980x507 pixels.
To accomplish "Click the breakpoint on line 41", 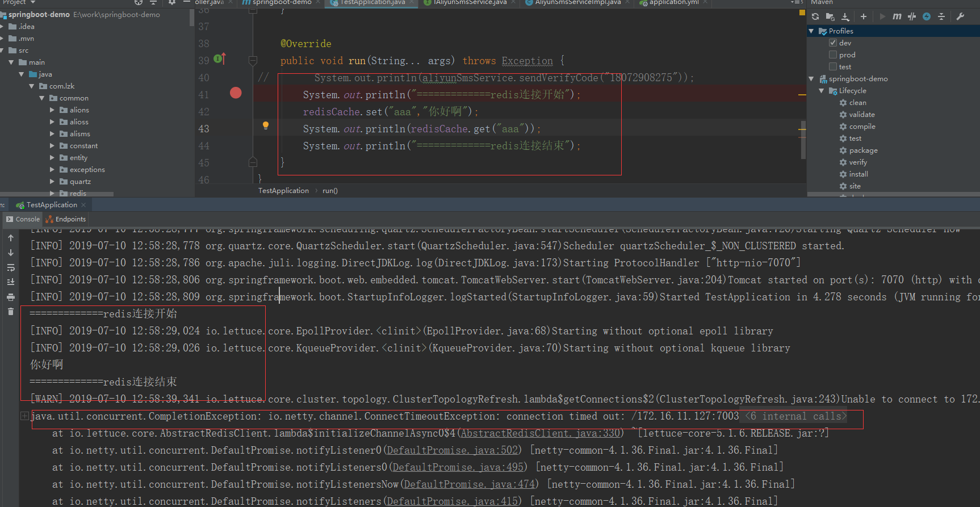I will coord(236,93).
